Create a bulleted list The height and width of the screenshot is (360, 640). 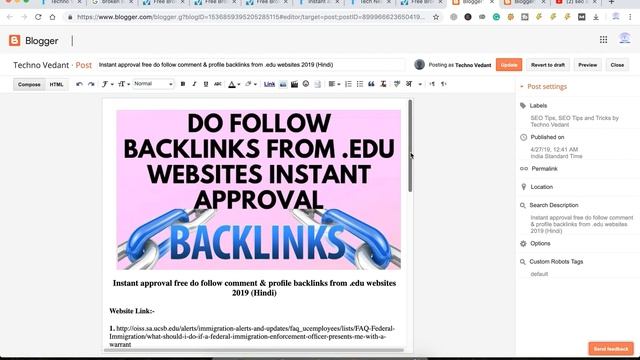point(360,84)
